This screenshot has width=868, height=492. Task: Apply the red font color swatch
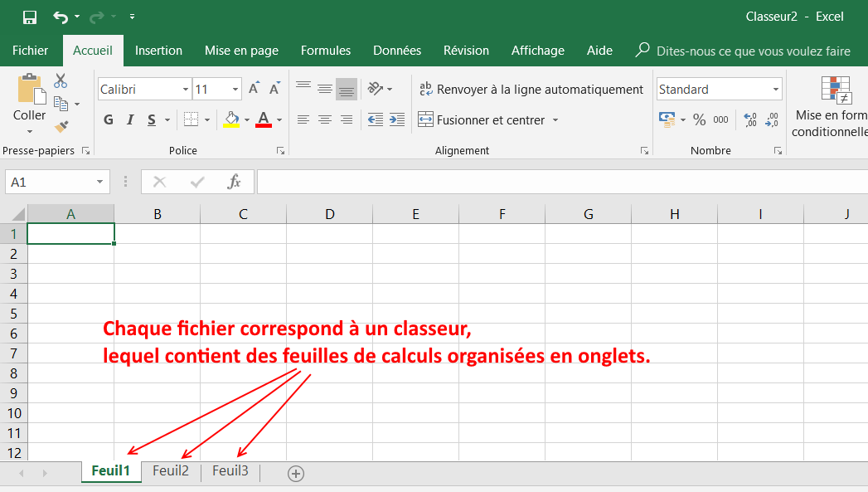pyautogui.click(x=264, y=120)
